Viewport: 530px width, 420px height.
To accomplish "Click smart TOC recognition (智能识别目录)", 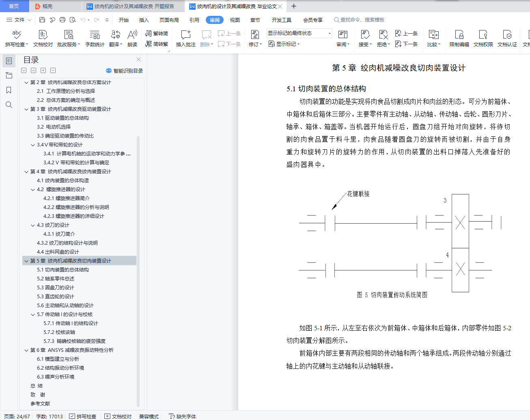I will pos(124,71).
